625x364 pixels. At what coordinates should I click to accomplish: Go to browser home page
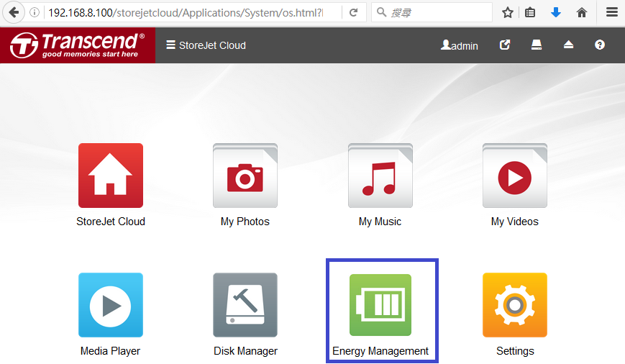[582, 13]
